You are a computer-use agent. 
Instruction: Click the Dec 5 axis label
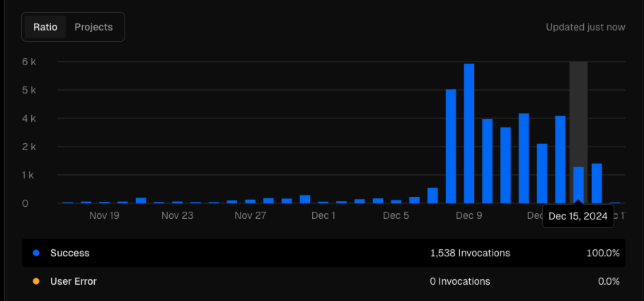point(396,215)
